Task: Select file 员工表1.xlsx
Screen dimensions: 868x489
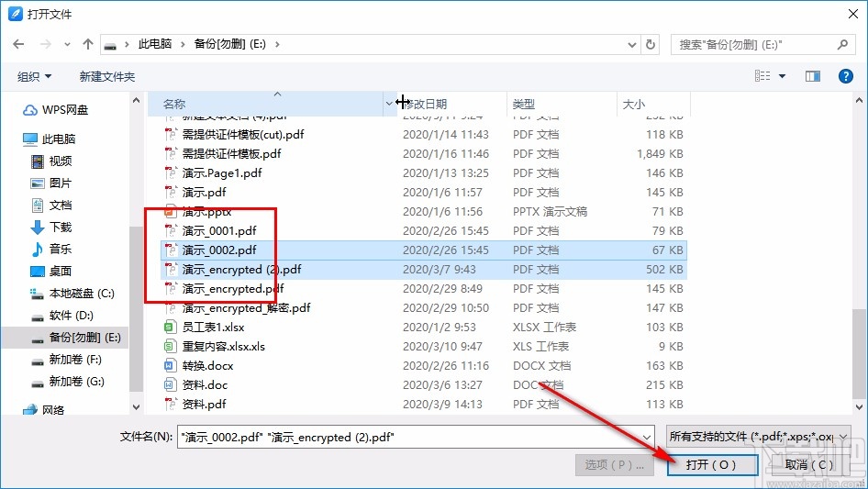Action: point(213,328)
